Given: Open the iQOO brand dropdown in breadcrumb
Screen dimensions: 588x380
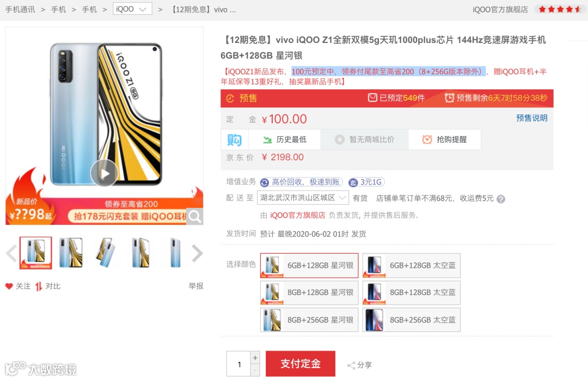Looking at the screenshot, I should (x=132, y=9).
